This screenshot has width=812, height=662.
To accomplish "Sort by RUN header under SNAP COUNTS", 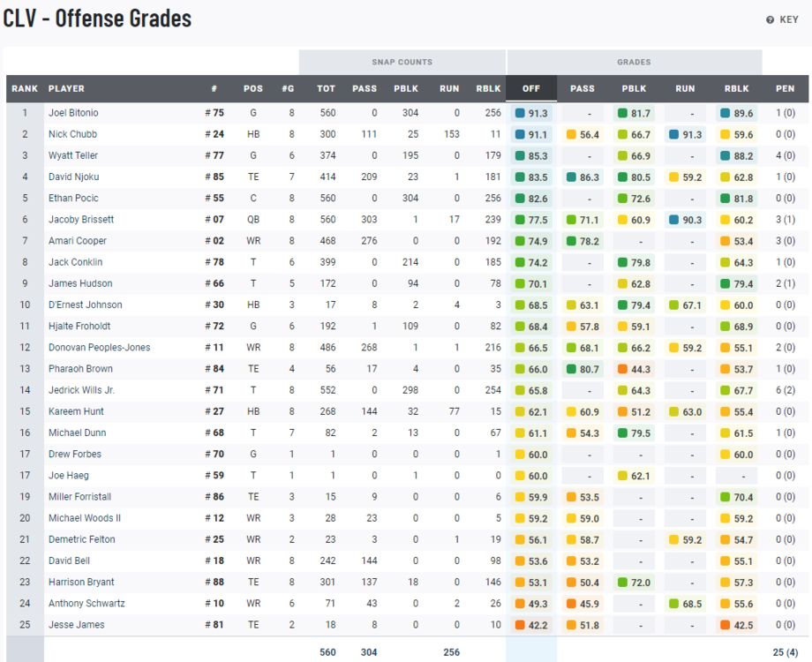I will tap(449, 88).
